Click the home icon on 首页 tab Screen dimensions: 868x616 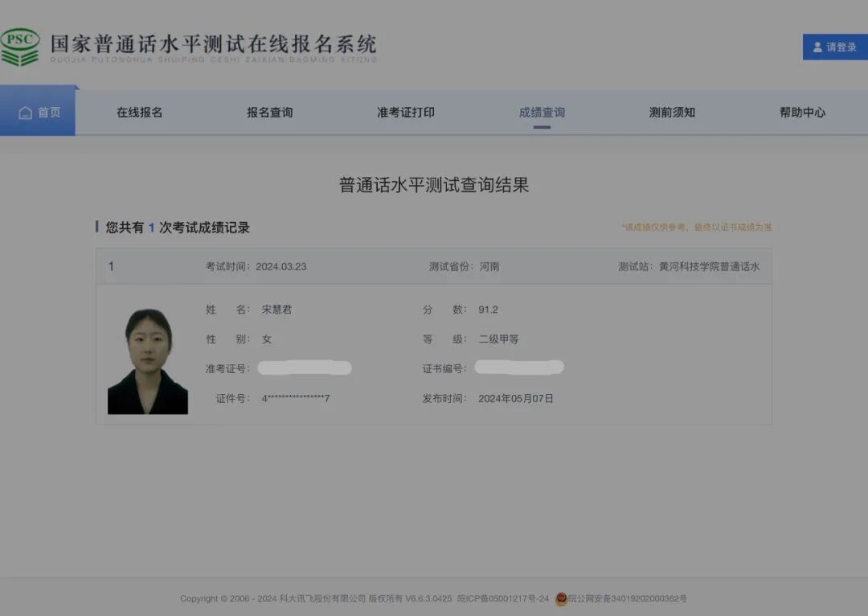(x=24, y=112)
